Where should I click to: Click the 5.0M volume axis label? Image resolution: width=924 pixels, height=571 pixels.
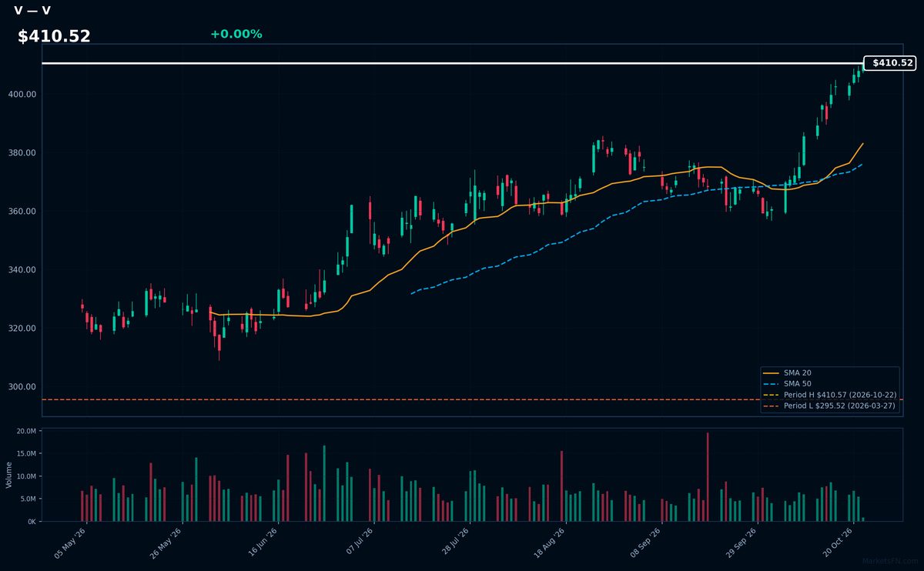point(28,499)
